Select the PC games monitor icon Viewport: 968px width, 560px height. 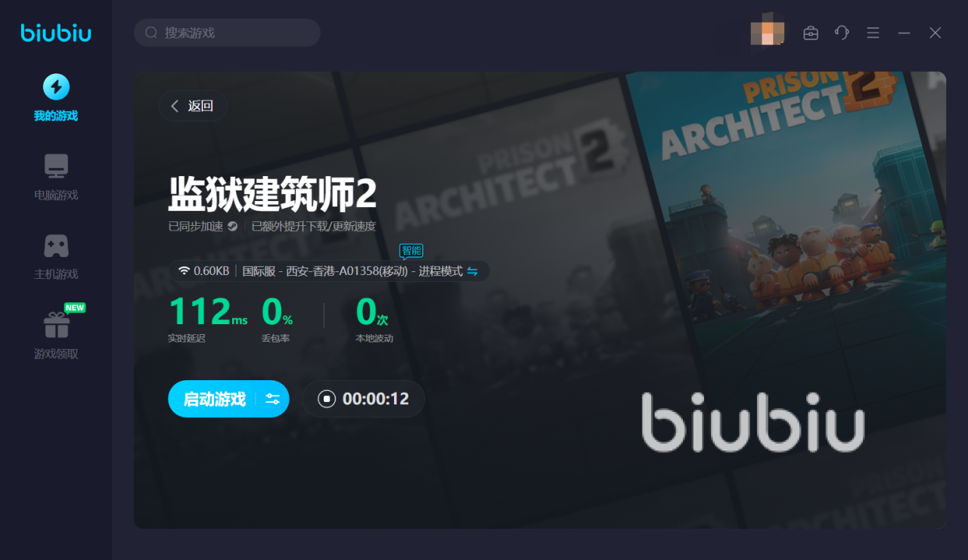pos(56,166)
